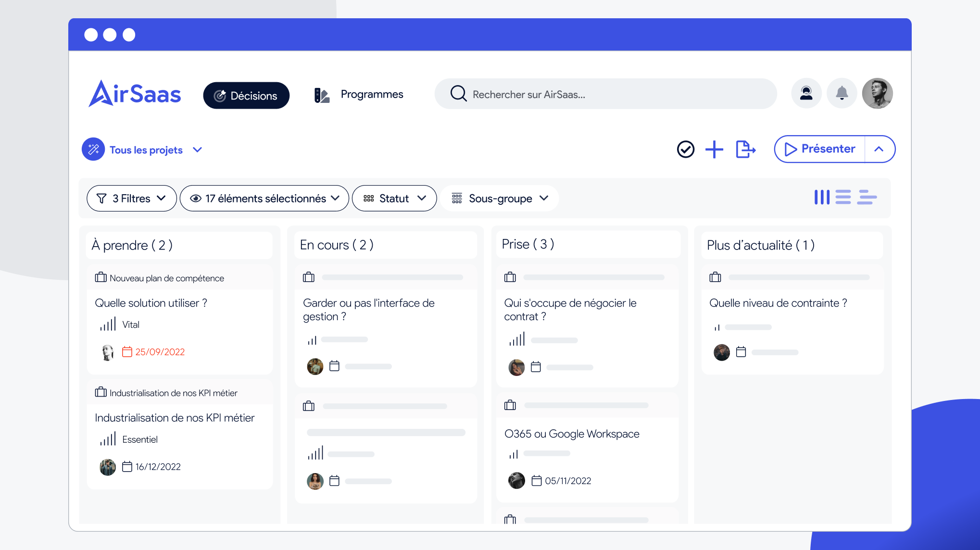This screenshot has height=550, width=980.
Task: Click the Essentiel importance bars icon
Action: pyautogui.click(x=108, y=439)
